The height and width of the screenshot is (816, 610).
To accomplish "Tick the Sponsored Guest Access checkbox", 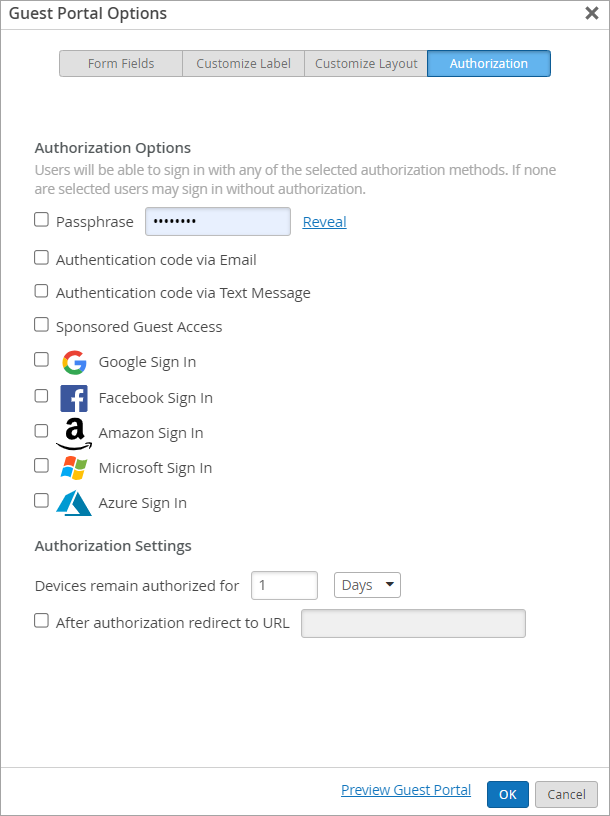I will [x=41, y=325].
